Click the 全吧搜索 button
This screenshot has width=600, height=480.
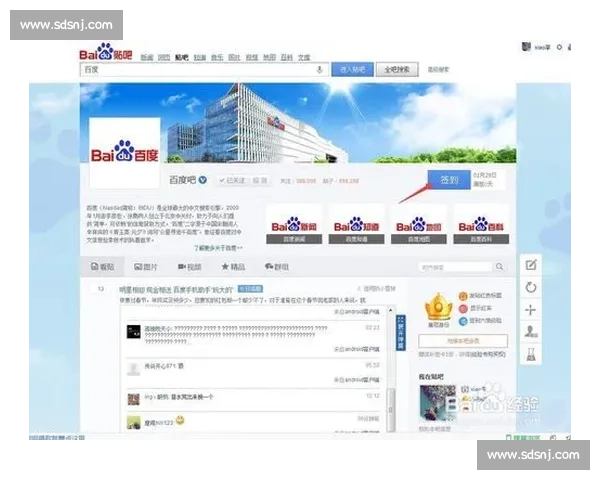pos(397,70)
